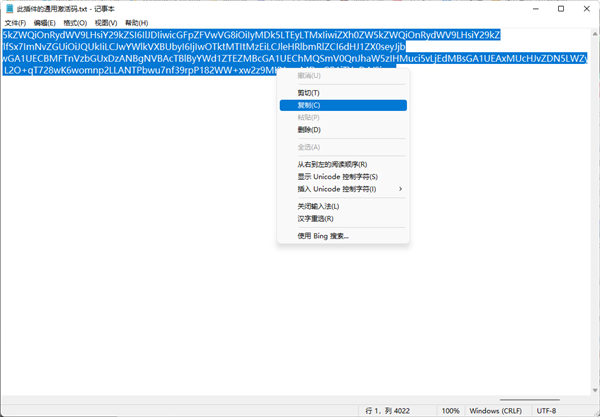Click the text line starting with L2O+qT728wK6womnp2
Screen dimensions: 600x417
click(140, 70)
